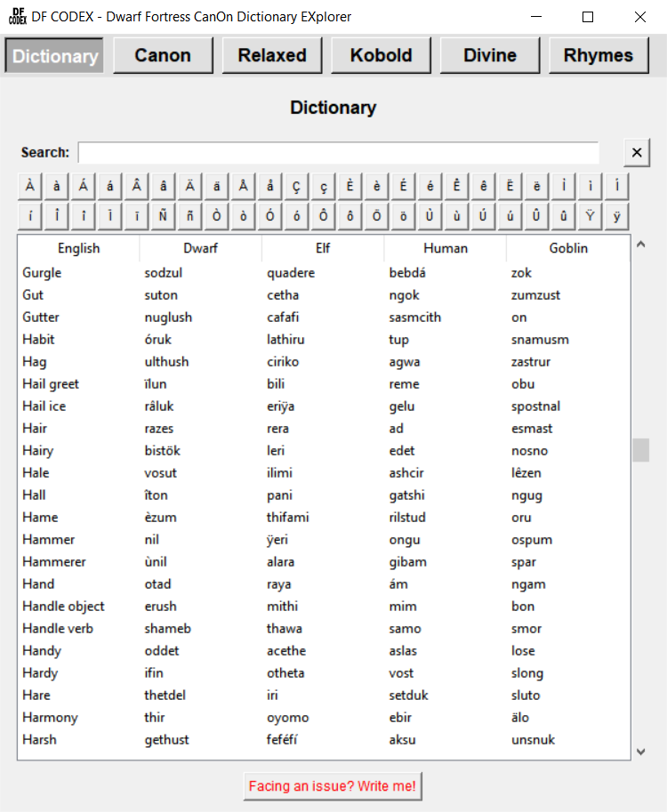Viewport: 667px width, 812px height.
Task: Insert lowercase ñ character button
Action: coord(190,216)
